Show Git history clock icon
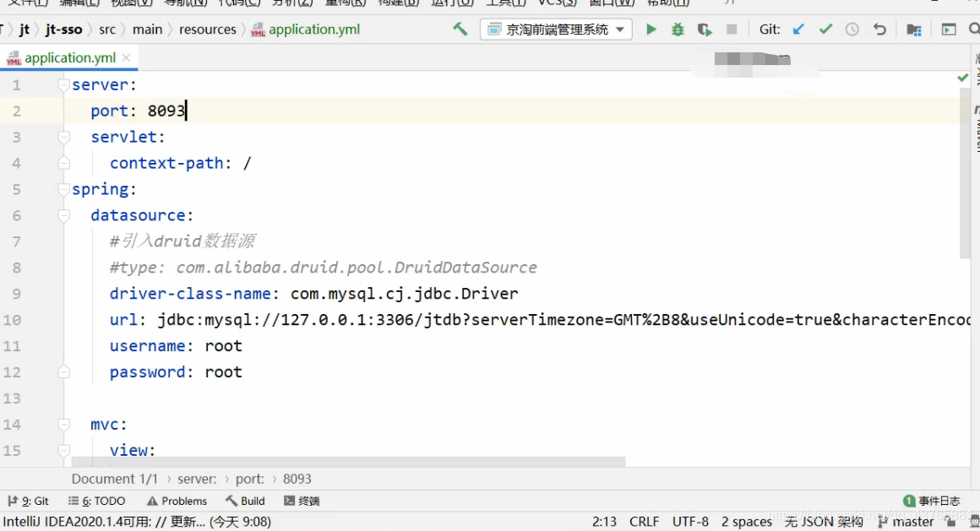 [852, 30]
